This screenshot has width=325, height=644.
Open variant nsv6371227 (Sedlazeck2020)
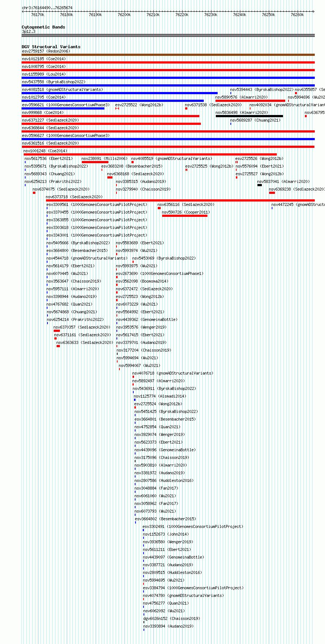(50, 120)
